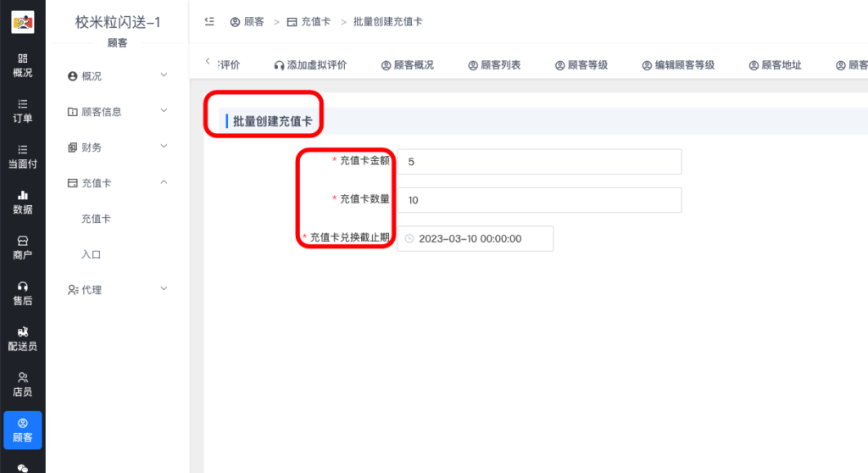Click the 批量创建充值卡 section heading

[x=272, y=121]
